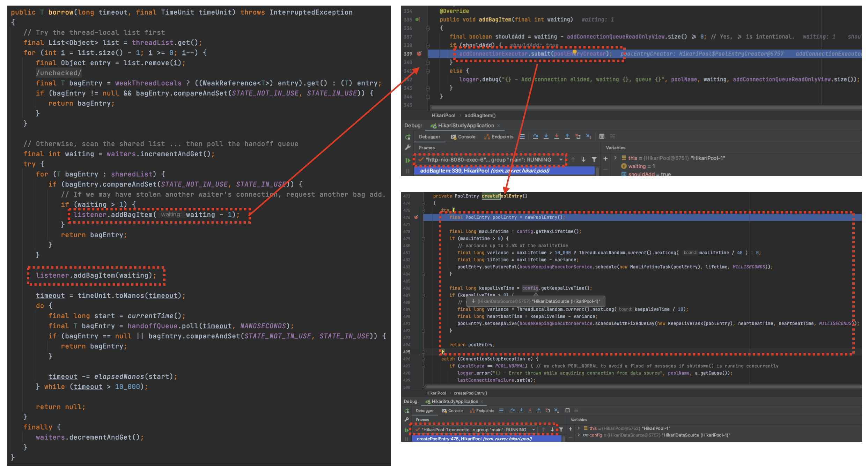Toggle breakpoint at line 476
The image size is (868, 471).
[416, 217]
